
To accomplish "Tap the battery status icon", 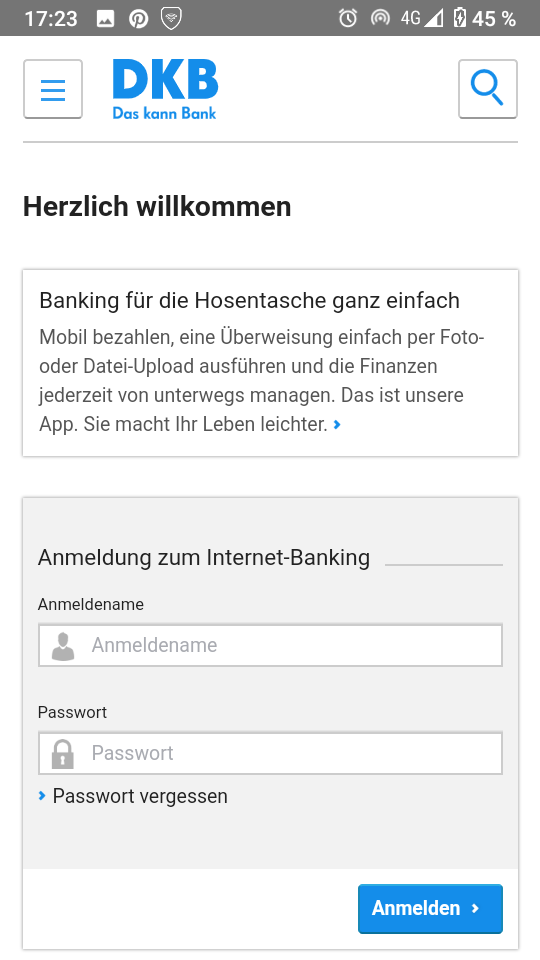I will pyautogui.click(x=459, y=18).
